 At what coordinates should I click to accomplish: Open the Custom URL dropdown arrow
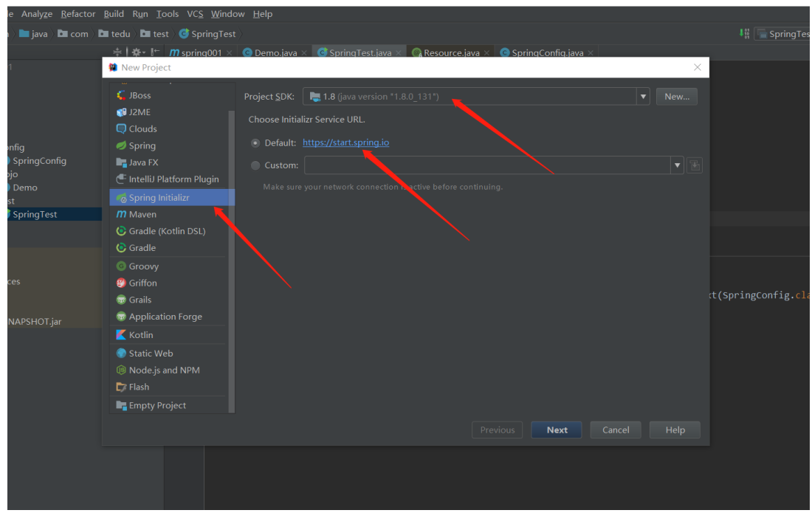click(677, 165)
